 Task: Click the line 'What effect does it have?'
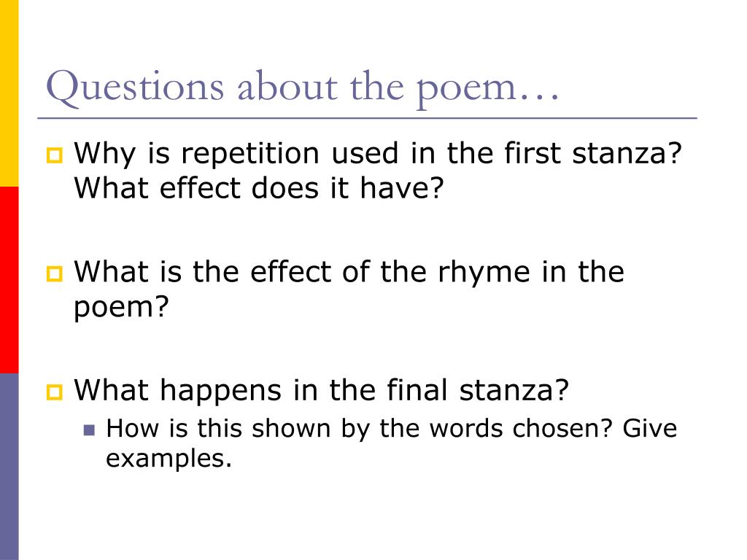[259, 187]
